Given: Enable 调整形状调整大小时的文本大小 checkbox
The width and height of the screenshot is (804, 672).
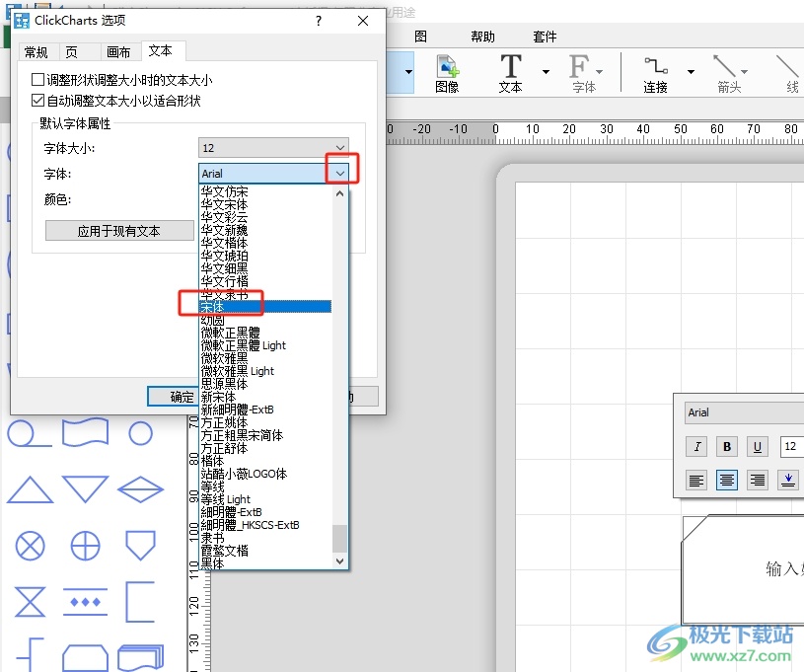Looking at the screenshot, I should (x=38, y=80).
